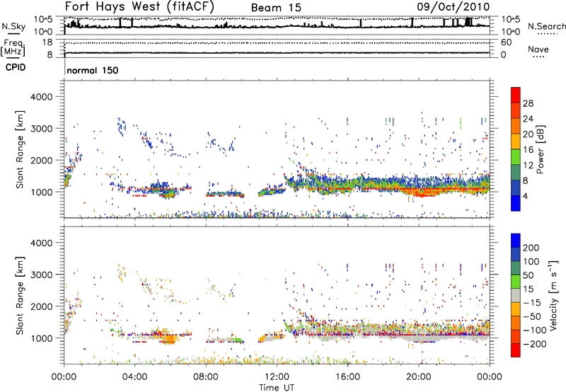This screenshot has width=566, height=392.
Task: Click the 'Time UT' axis title
Action: point(277,387)
